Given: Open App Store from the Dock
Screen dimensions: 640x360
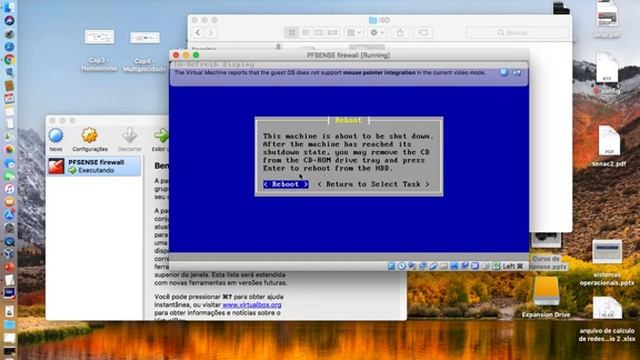Looking at the screenshot, I should tap(9, 215).
